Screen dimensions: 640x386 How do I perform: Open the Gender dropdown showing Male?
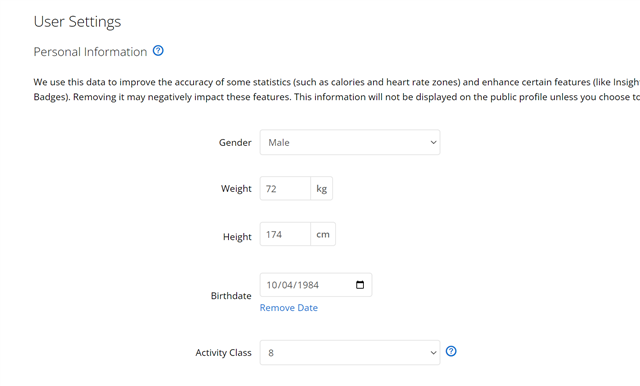point(350,142)
